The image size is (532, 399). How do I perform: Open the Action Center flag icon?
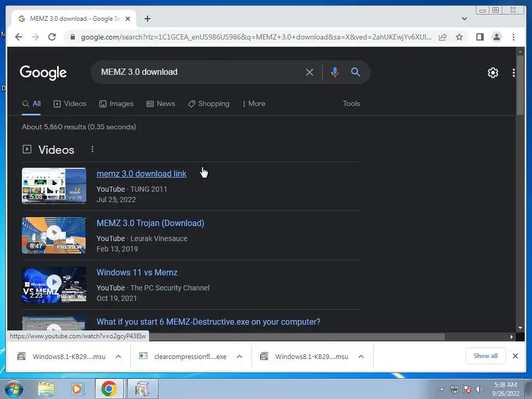[x=467, y=390]
